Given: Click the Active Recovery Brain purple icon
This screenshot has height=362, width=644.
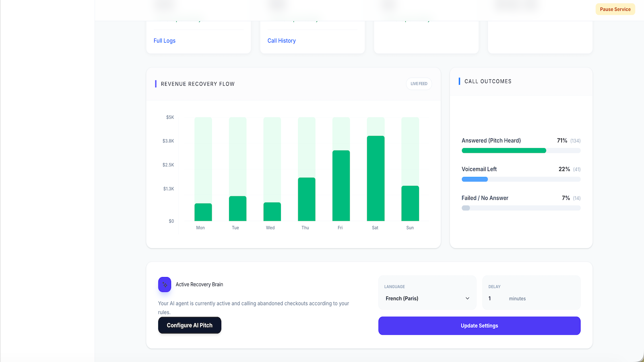Looking at the screenshot, I should (165, 284).
